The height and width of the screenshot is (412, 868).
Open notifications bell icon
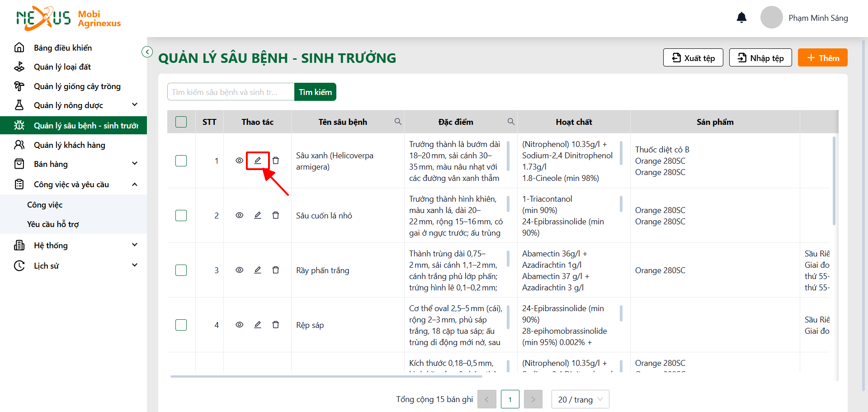[x=741, y=18]
